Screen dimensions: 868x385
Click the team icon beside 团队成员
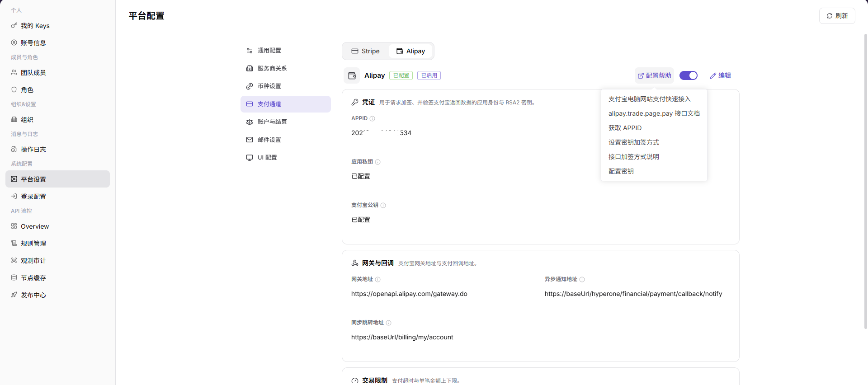[x=14, y=72]
